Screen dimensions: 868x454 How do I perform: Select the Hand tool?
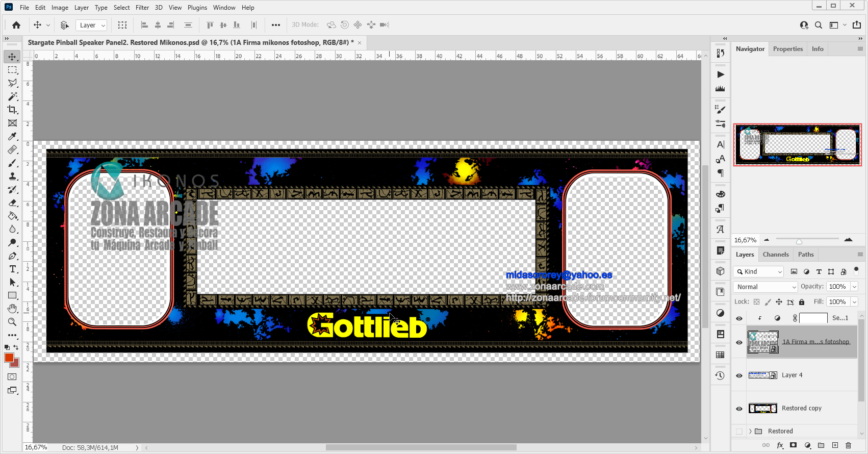(x=12, y=309)
